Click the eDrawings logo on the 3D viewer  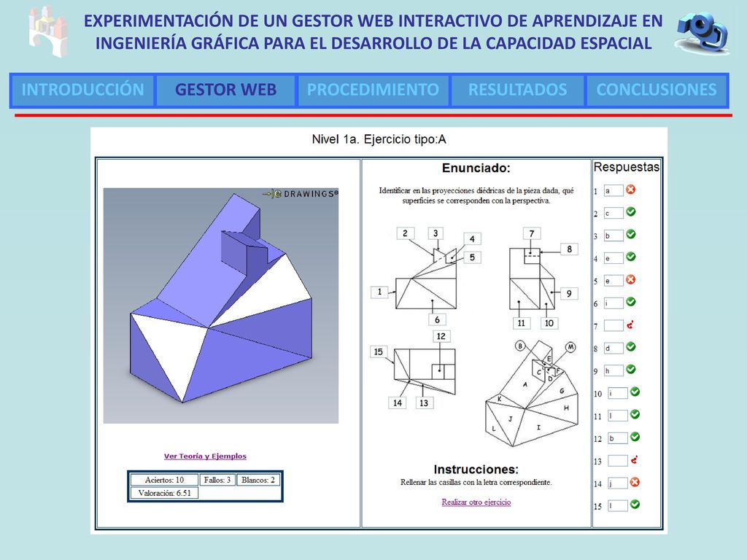[x=301, y=194]
